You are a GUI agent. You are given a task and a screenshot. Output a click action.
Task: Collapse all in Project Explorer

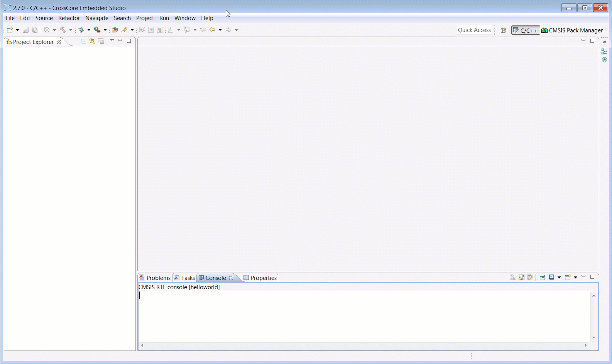click(83, 41)
